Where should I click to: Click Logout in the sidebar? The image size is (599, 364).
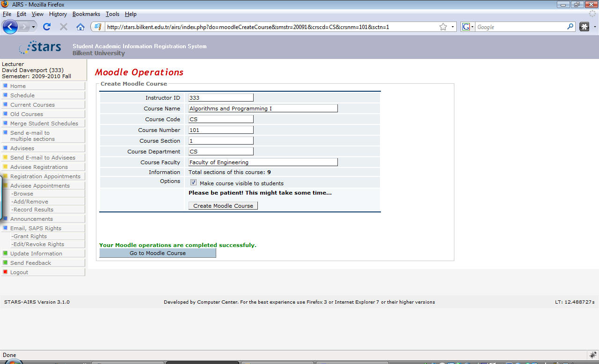[x=44, y=272]
